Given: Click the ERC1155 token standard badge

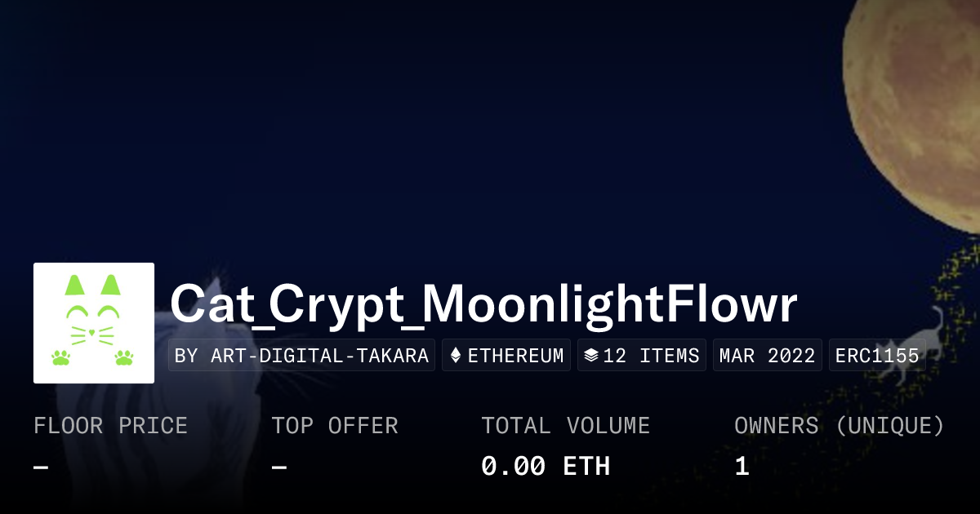Looking at the screenshot, I should pos(877,356).
